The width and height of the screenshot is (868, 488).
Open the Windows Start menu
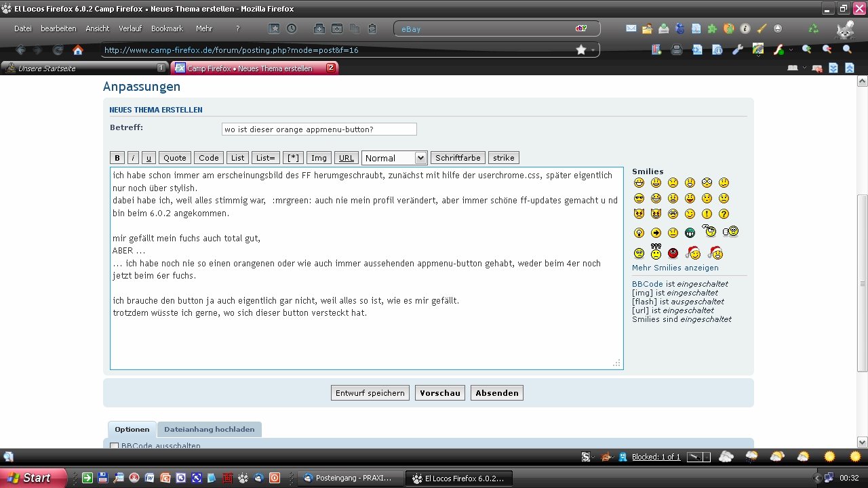[x=34, y=478]
